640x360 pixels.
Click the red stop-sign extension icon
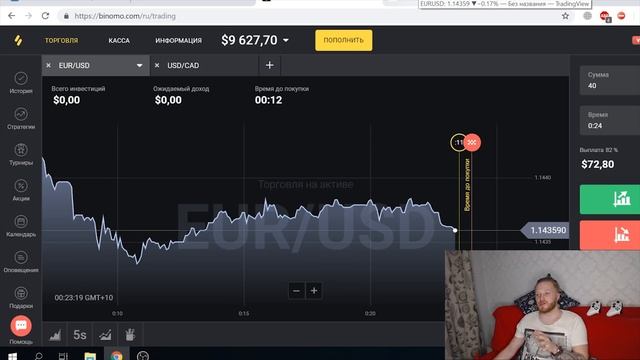[621, 16]
